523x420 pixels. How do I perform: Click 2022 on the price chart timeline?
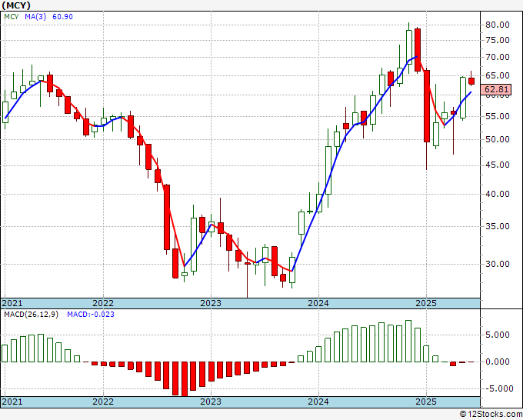tap(103, 303)
